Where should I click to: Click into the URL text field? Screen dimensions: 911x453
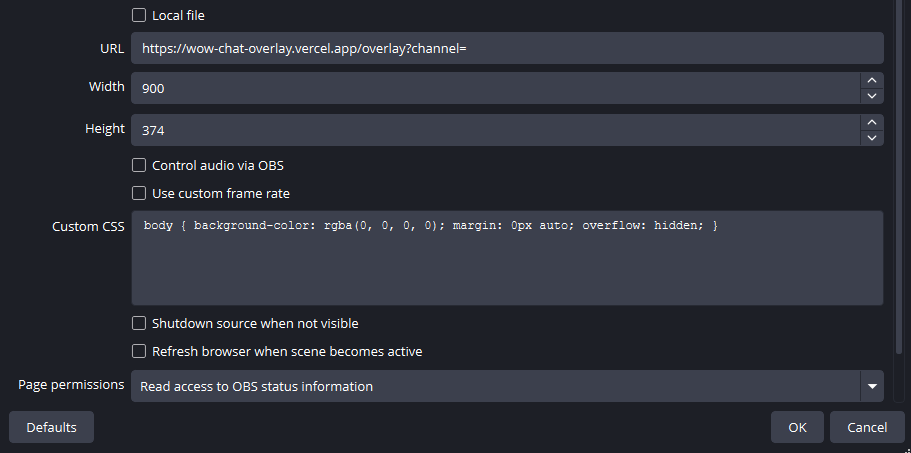pyautogui.click(x=507, y=48)
